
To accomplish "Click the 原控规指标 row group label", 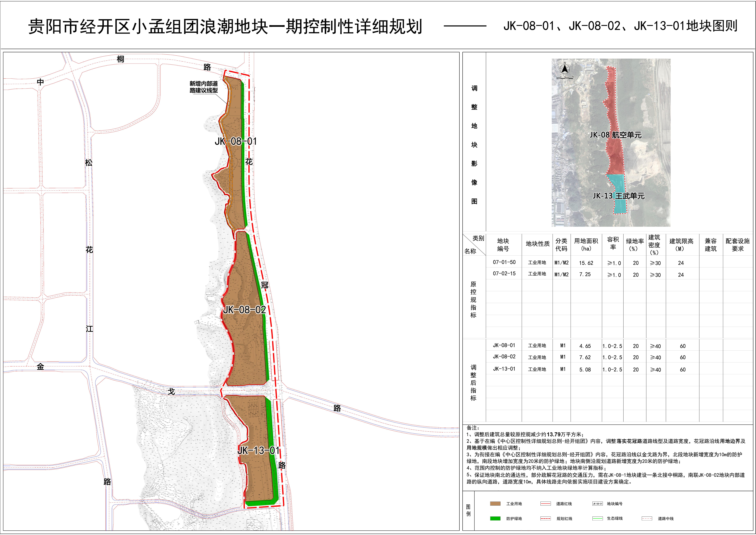I will [x=473, y=299].
